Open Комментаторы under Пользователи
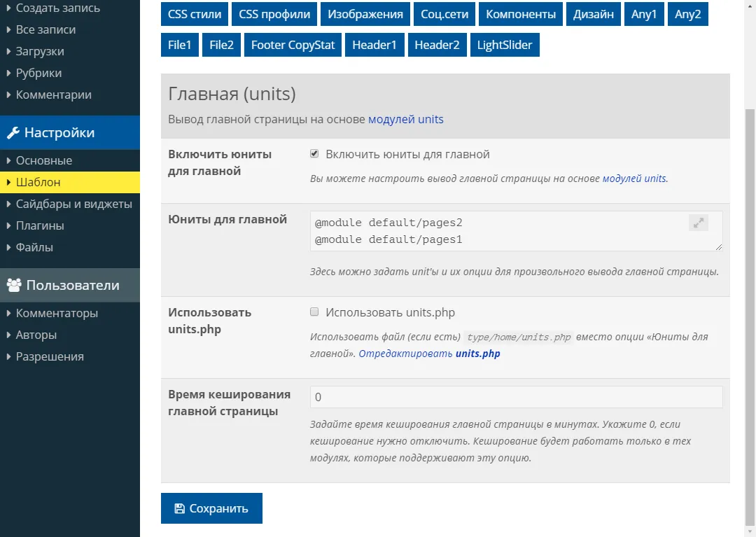Screen dimensions: 756x537 [57, 313]
